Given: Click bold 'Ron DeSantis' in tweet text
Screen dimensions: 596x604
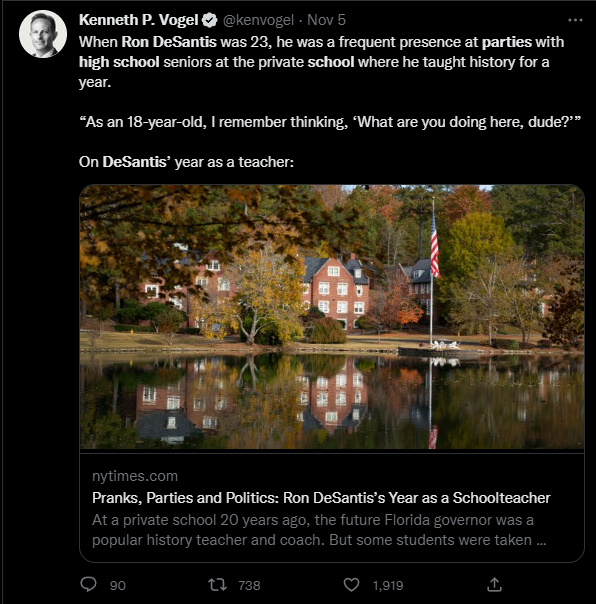Looking at the screenshot, I should pyautogui.click(x=169, y=42).
